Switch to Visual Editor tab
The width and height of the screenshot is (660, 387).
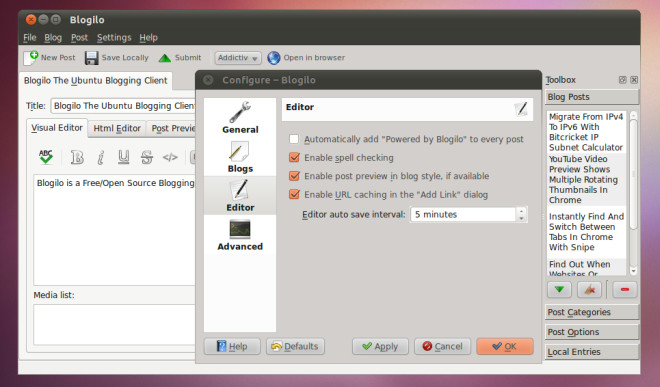pyautogui.click(x=57, y=128)
